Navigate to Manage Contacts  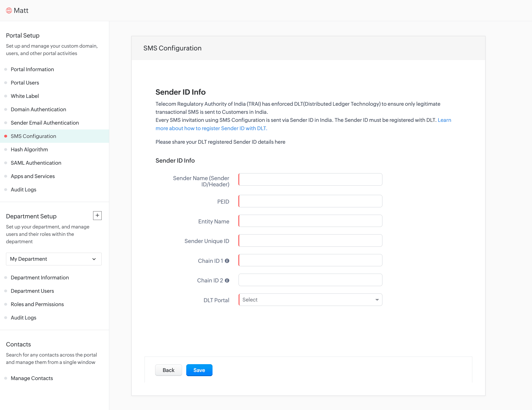32,378
